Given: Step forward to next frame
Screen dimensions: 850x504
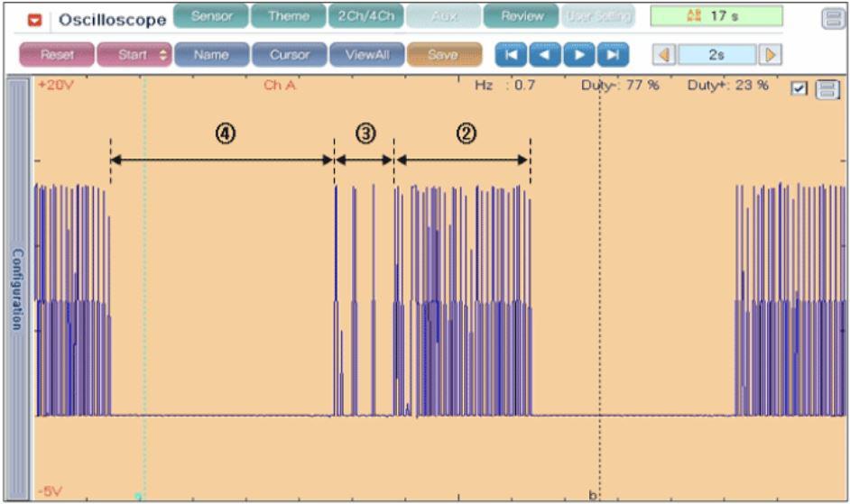Looking at the screenshot, I should click(578, 55).
